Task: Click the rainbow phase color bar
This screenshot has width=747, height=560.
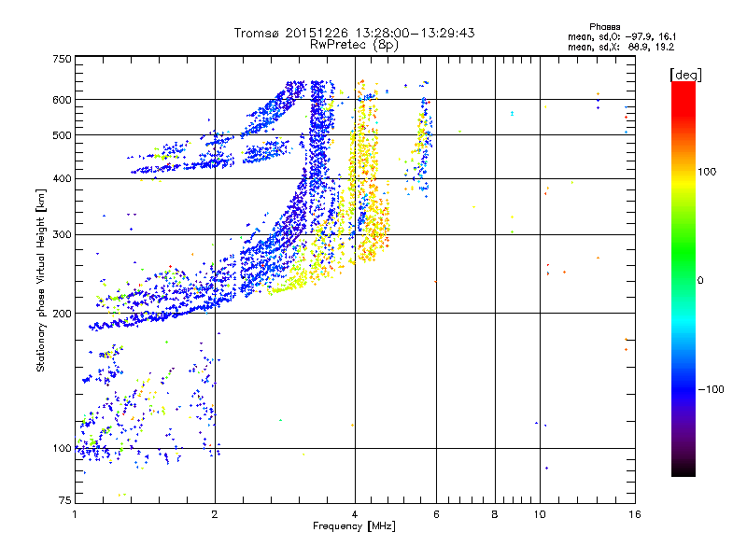Action: 684,278
